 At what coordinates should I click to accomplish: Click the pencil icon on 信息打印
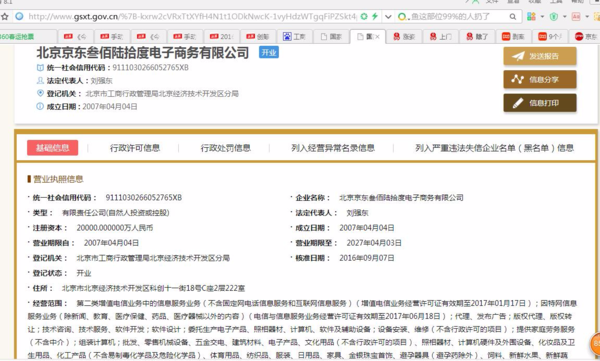click(x=518, y=103)
